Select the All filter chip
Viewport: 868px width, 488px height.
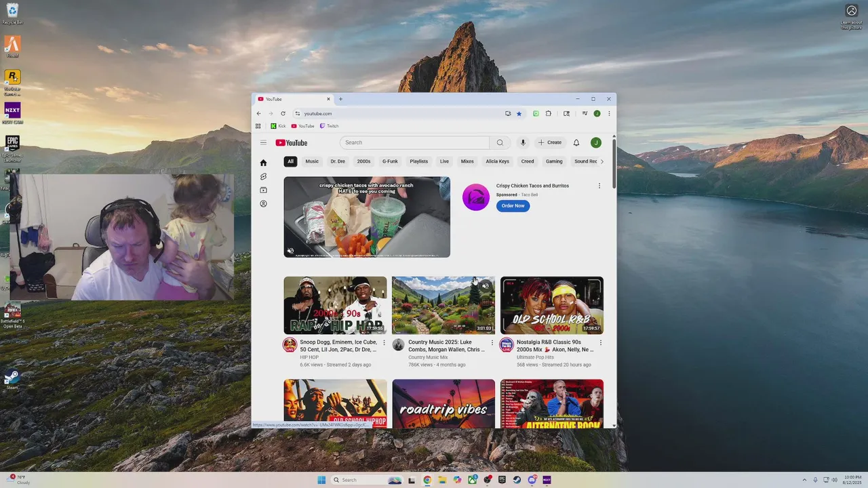click(290, 161)
